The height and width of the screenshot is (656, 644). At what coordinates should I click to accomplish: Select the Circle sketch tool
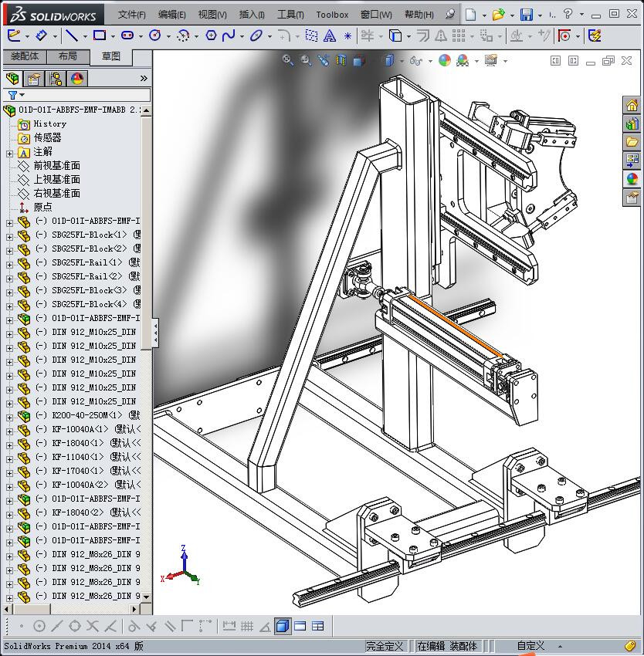[x=154, y=36]
